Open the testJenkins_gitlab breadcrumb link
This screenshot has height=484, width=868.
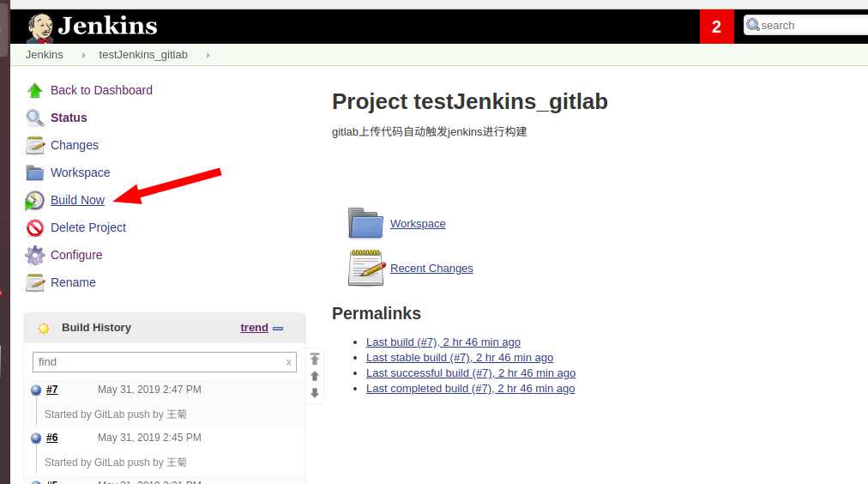[143, 55]
